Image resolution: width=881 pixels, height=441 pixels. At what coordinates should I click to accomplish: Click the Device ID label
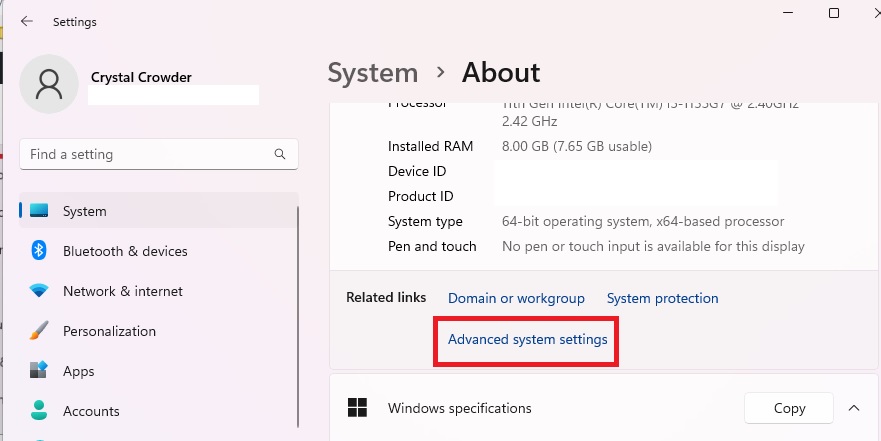pyautogui.click(x=417, y=171)
